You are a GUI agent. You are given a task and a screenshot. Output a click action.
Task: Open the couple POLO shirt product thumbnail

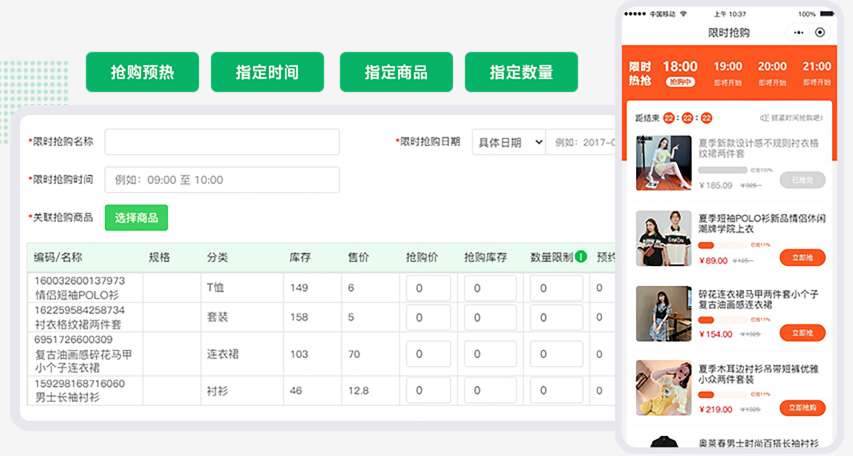[664, 238]
